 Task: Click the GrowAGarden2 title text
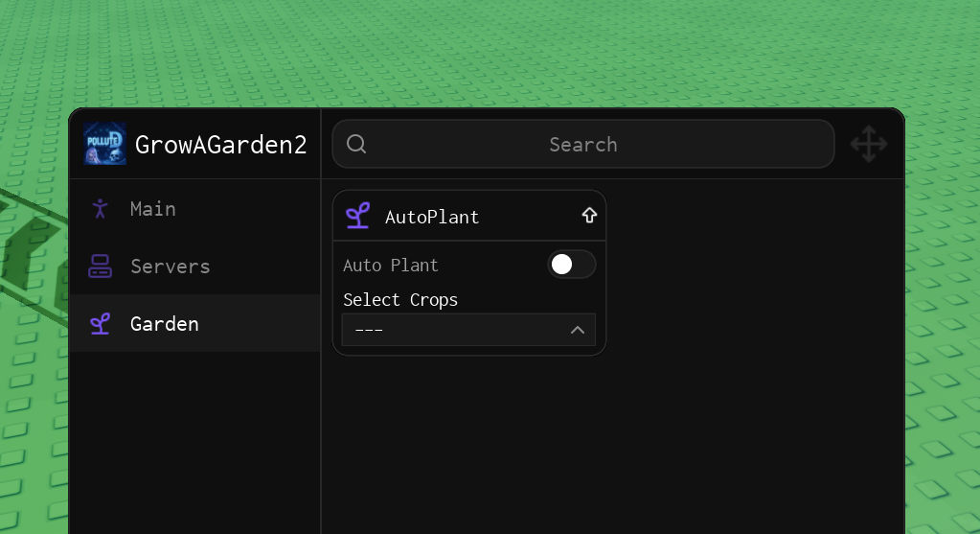220,145
